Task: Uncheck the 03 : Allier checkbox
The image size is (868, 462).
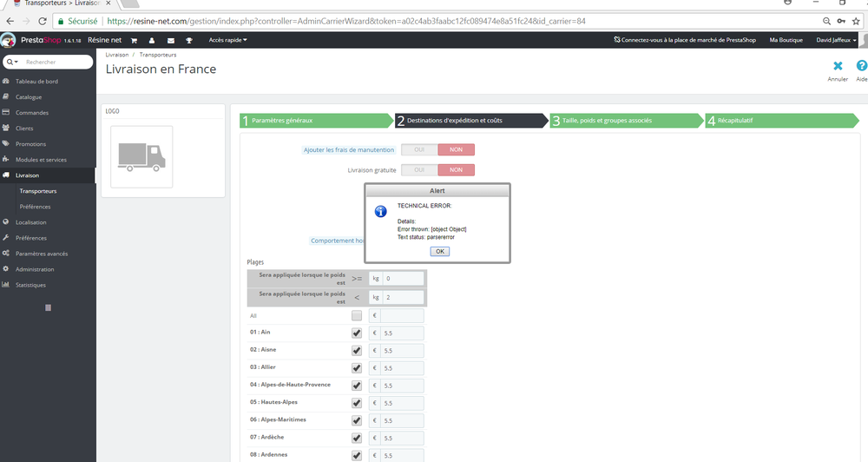Action: coord(357,368)
